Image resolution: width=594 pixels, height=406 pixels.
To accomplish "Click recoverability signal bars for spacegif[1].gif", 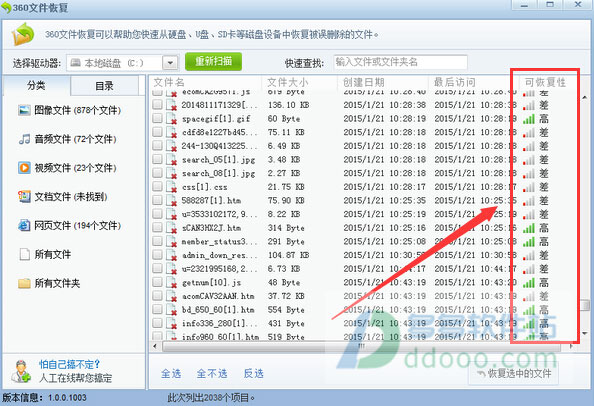I will pos(529,119).
